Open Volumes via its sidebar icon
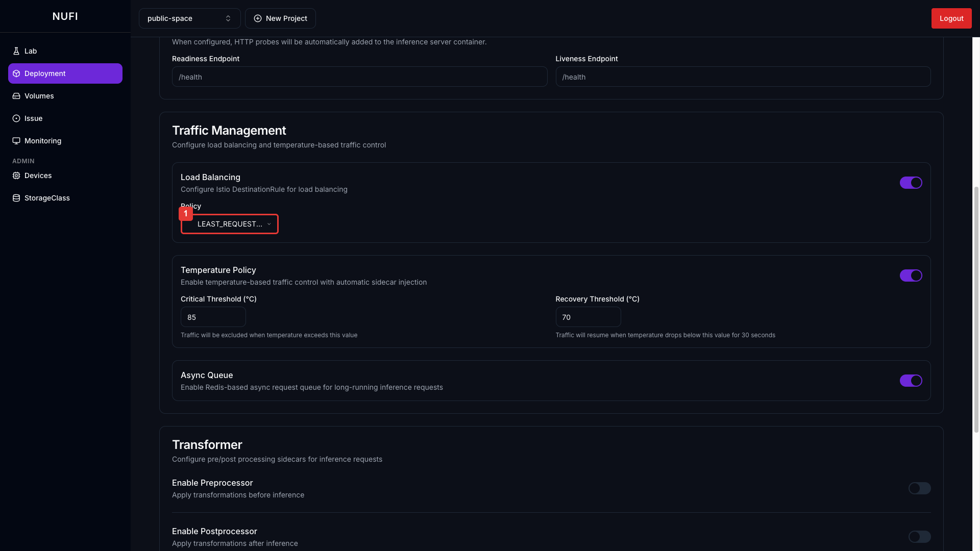The width and height of the screenshot is (980, 551). tap(16, 96)
